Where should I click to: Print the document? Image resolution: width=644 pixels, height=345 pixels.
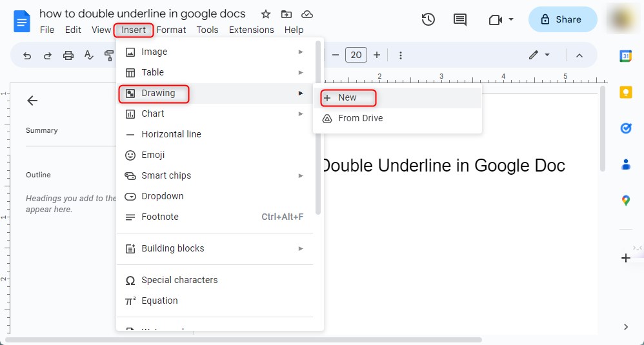(x=68, y=55)
